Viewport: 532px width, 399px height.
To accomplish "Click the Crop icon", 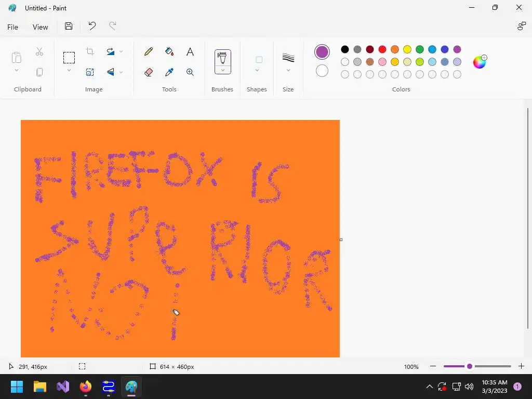I will 90,51.
